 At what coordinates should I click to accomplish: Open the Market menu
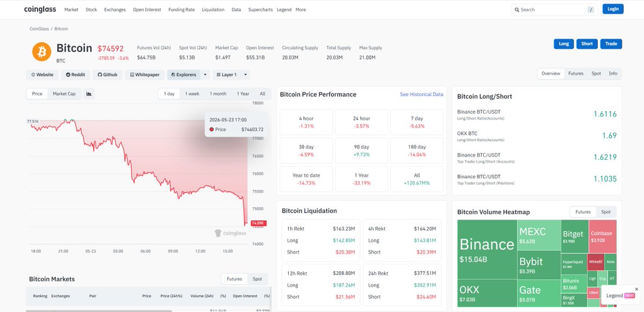click(71, 10)
